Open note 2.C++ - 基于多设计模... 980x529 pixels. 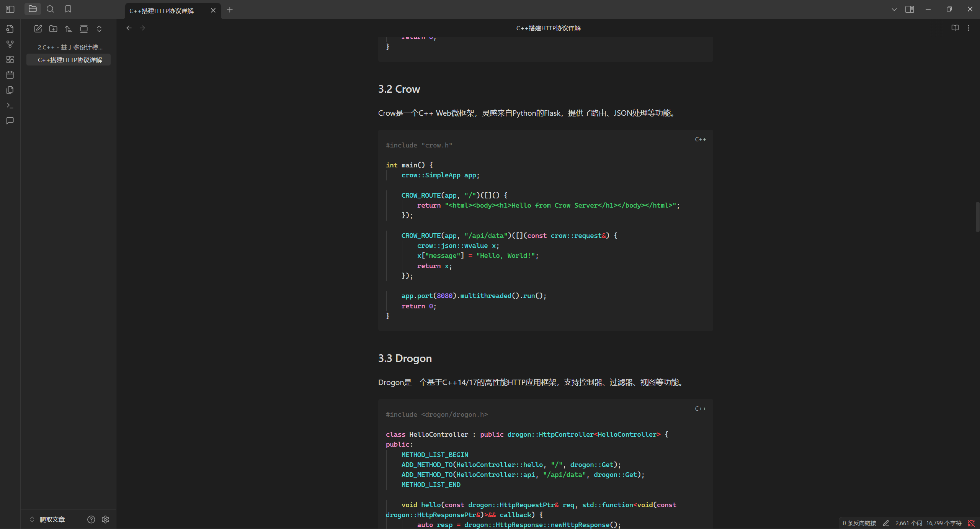tap(70, 47)
